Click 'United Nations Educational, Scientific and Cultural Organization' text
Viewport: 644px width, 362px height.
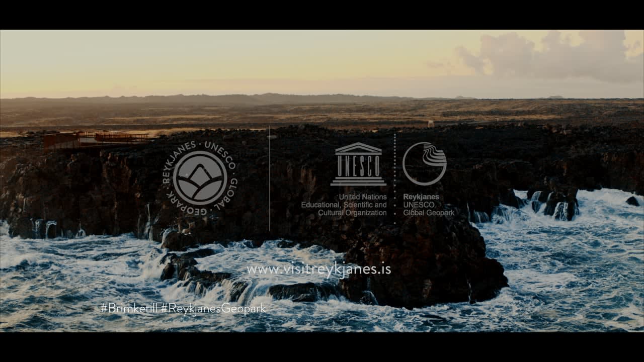tap(344, 205)
